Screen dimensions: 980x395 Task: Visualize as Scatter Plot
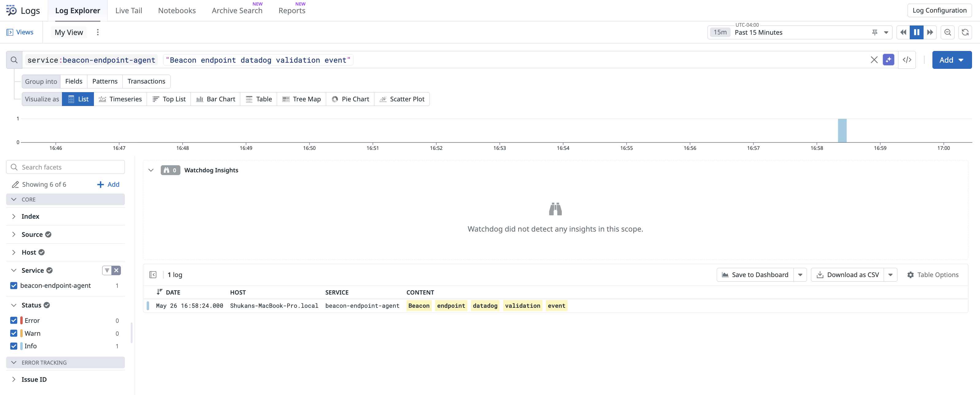[402, 99]
